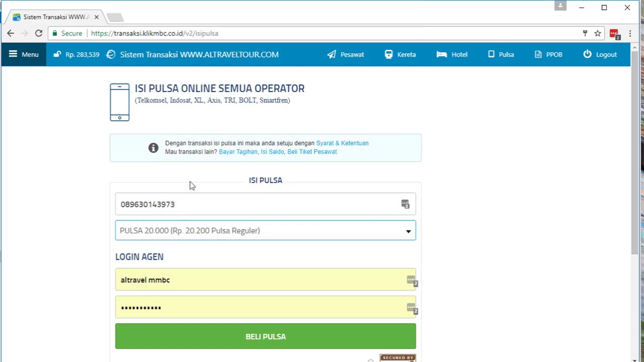Click the LOGIN AGEN heading
The height and width of the screenshot is (362, 644).
pos(139,257)
